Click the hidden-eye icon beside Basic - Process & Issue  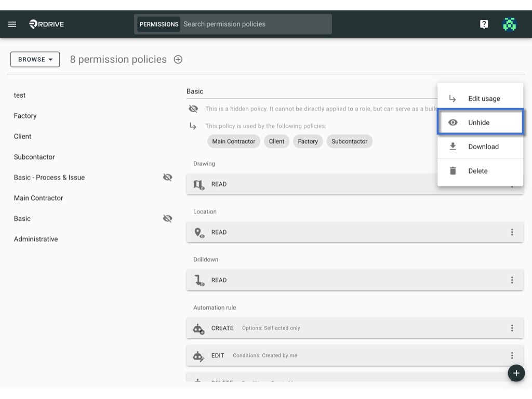pyautogui.click(x=168, y=178)
